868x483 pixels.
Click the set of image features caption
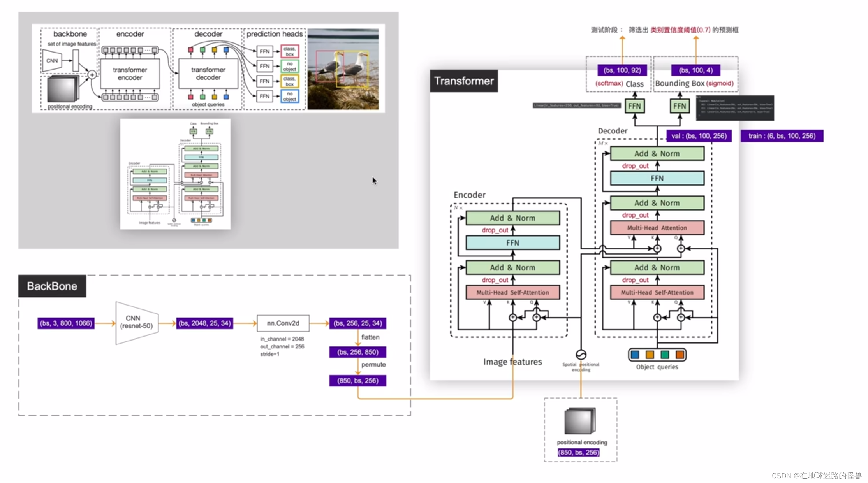point(72,44)
